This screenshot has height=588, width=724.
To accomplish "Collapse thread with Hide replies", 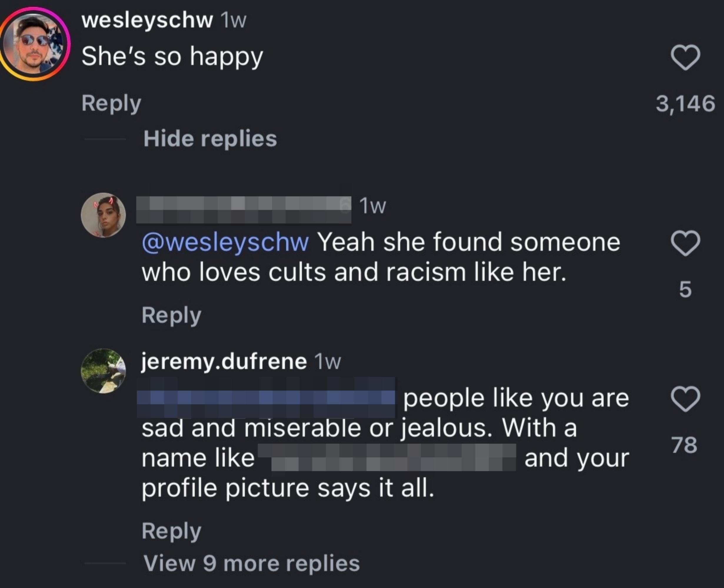I will (x=210, y=139).
